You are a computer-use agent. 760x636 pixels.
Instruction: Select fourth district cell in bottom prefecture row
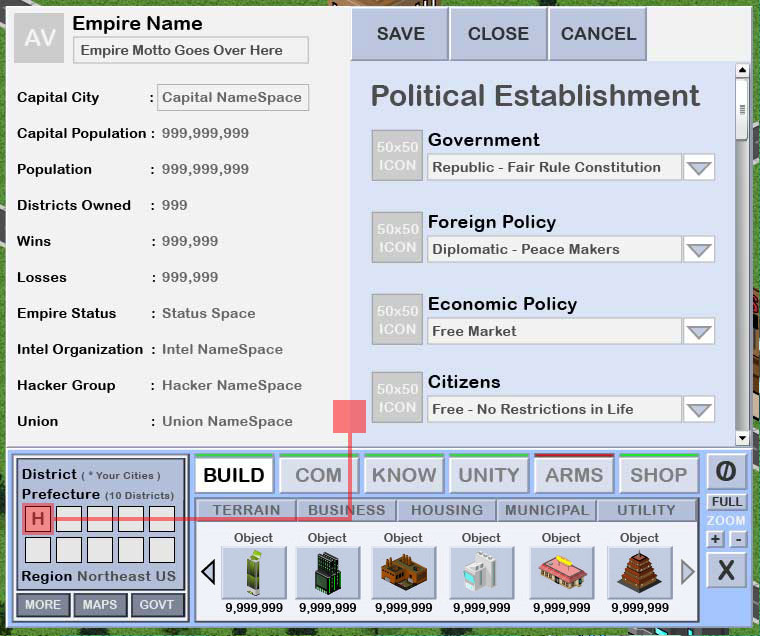point(131,550)
